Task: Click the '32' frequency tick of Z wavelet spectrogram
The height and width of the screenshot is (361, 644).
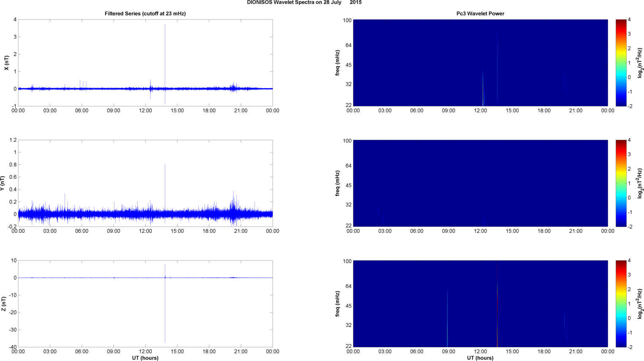Action: pyautogui.click(x=348, y=325)
